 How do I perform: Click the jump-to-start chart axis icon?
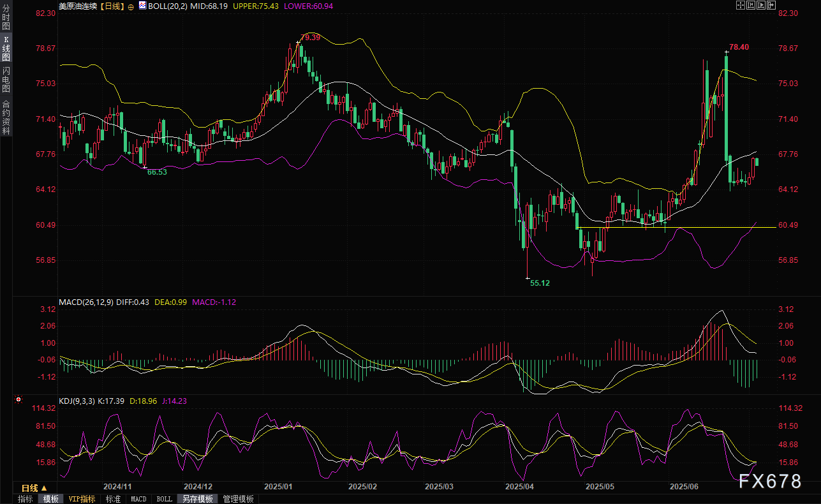[751, 5]
